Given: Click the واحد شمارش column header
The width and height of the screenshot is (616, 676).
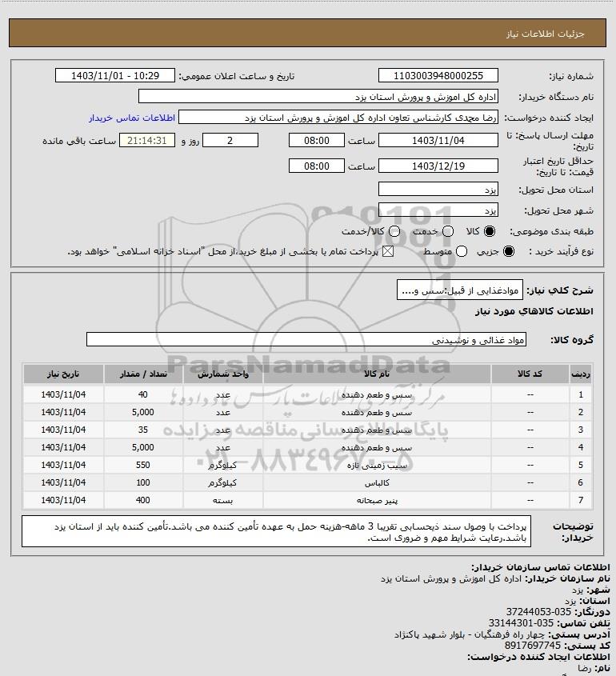Looking at the screenshot, I should [x=223, y=374].
